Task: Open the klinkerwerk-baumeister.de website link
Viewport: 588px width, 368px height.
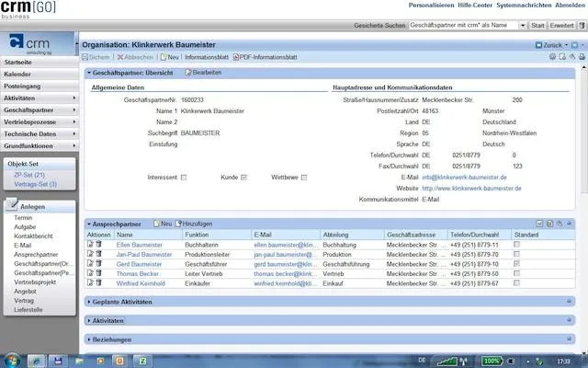Action: [471, 188]
